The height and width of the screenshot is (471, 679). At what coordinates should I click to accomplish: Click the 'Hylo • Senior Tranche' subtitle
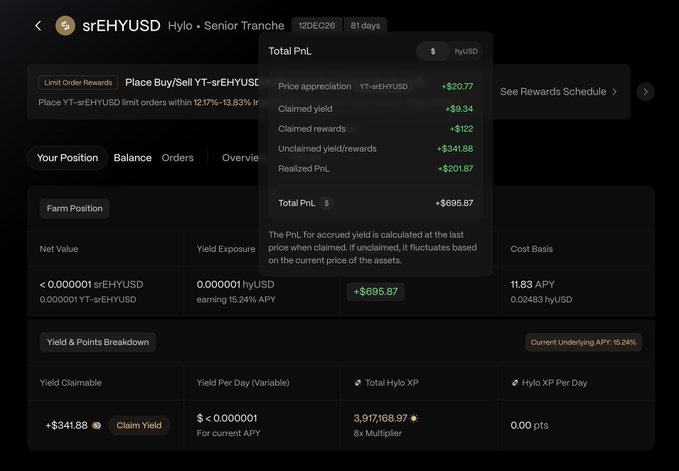click(226, 26)
